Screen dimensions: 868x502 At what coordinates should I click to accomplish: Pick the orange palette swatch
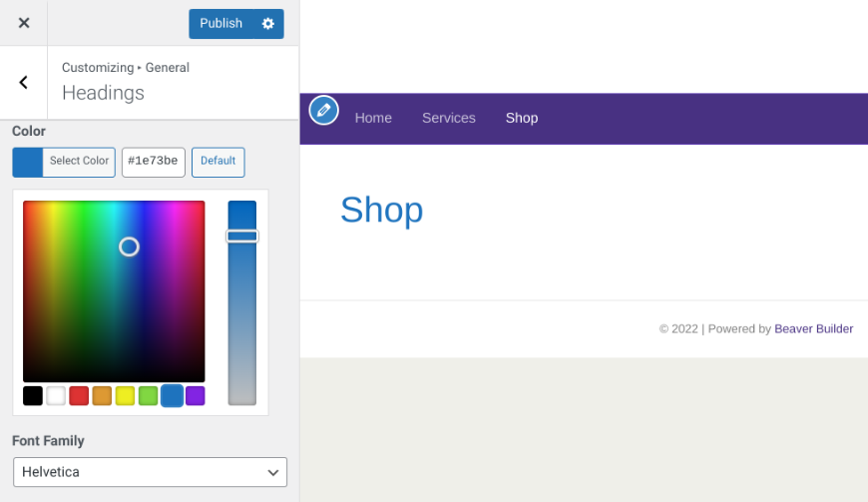[102, 396]
